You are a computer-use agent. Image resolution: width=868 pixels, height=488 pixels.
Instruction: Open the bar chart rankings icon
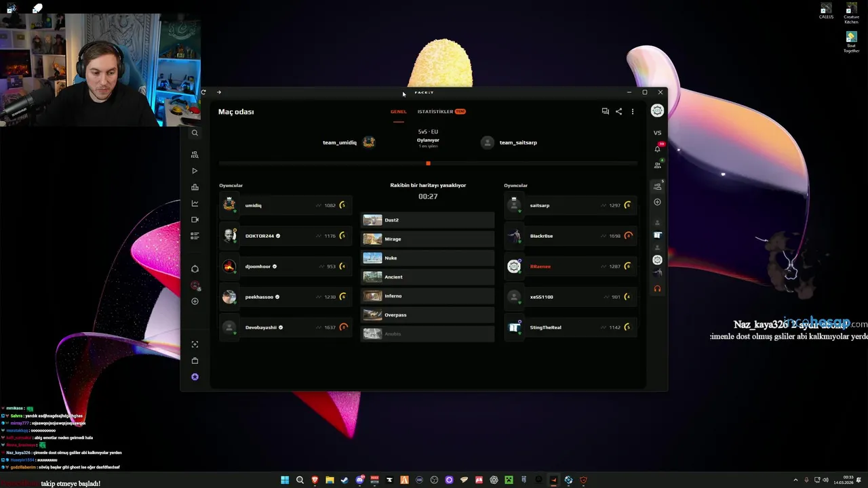(195, 187)
